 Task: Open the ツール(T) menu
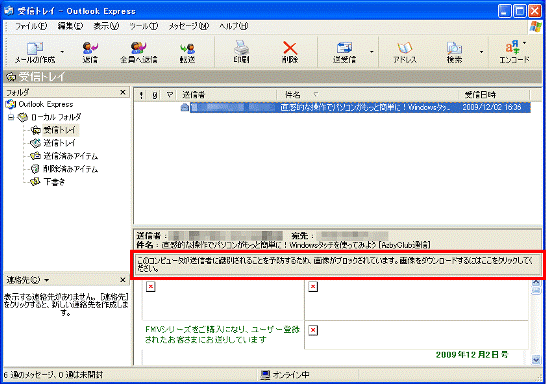click(143, 26)
